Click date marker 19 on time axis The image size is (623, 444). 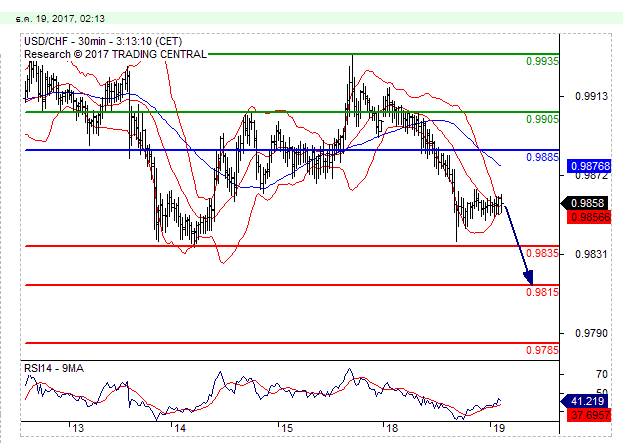(x=498, y=428)
